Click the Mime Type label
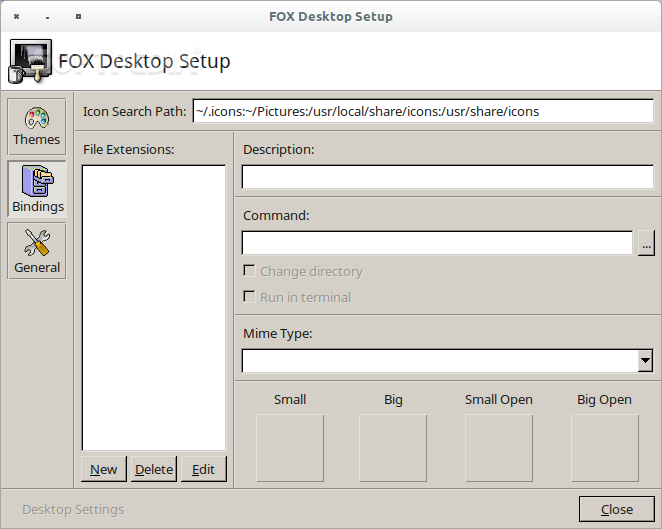662x529 pixels. point(278,334)
